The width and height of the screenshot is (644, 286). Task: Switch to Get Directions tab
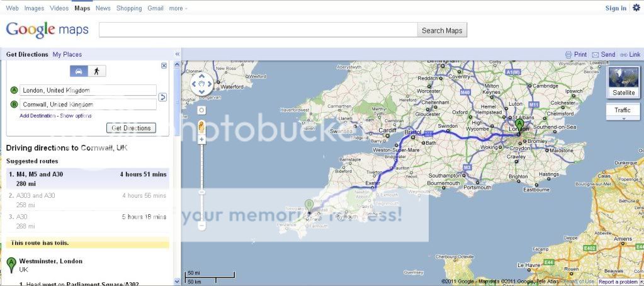point(27,54)
